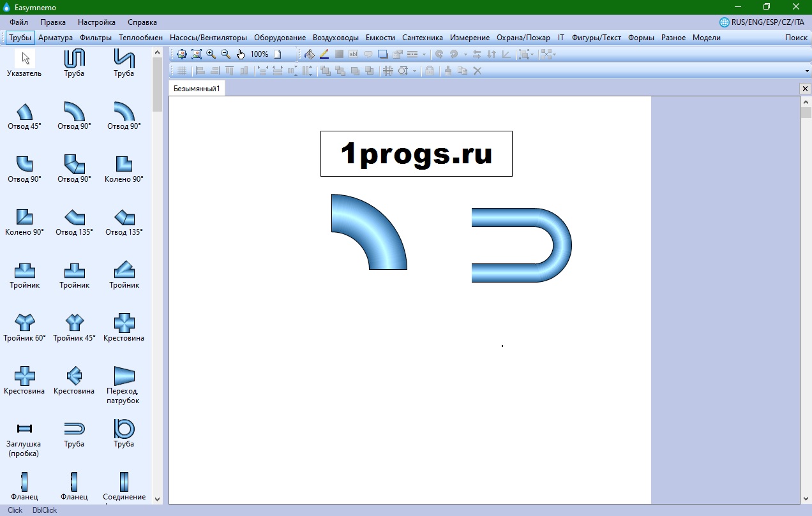Open the line style dropdown arrow
812x516 pixels.
(x=424, y=54)
